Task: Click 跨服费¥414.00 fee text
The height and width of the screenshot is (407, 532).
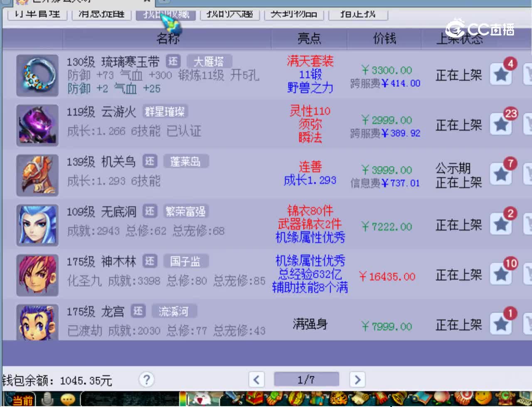Action: tap(385, 83)
